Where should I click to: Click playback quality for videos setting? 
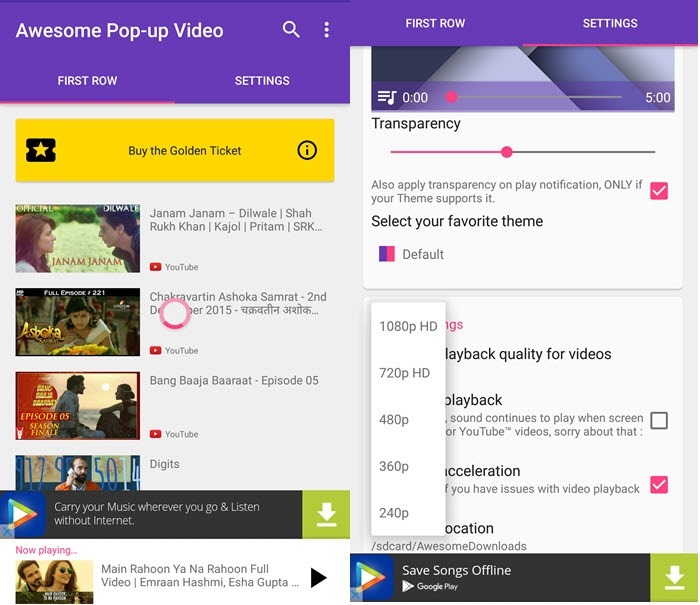click(x=528, y=354)
